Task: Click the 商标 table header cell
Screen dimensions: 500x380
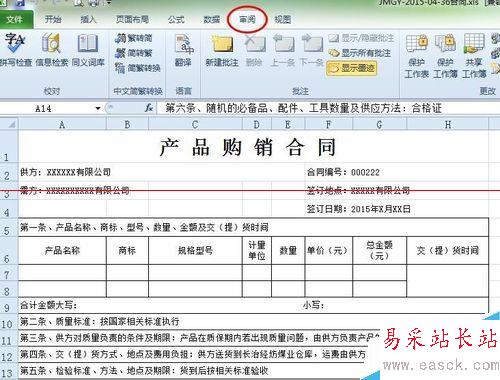Action: [x=127, y=250]
